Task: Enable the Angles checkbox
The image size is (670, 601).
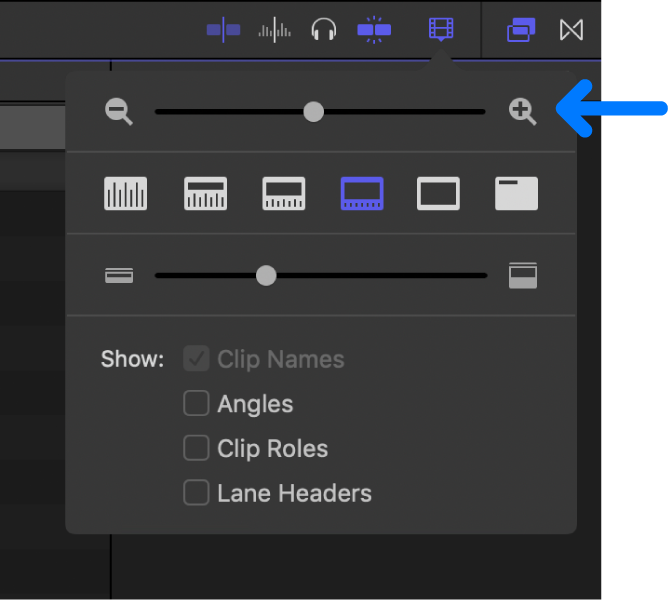Action: click(x=196, y=404)
